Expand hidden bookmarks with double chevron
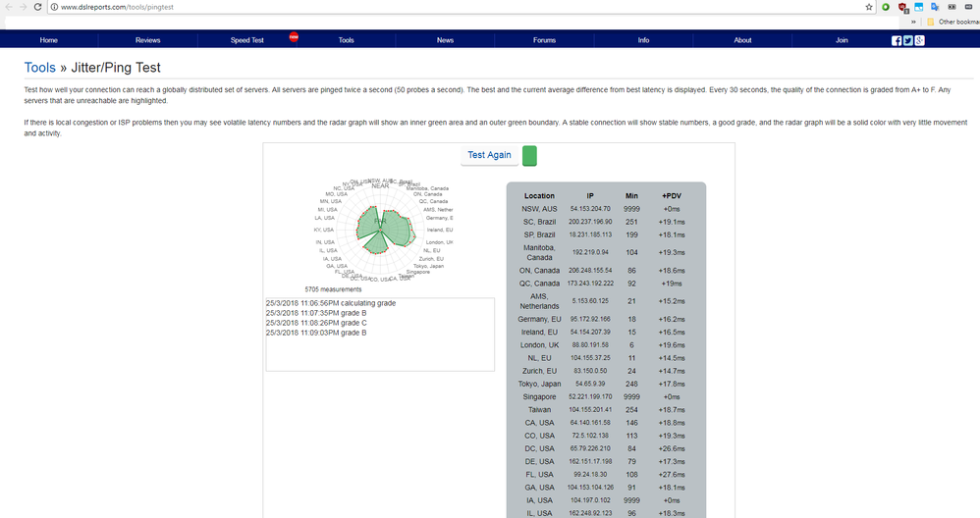The width and height of the screenshot is (980, 518). coord(913,21)
